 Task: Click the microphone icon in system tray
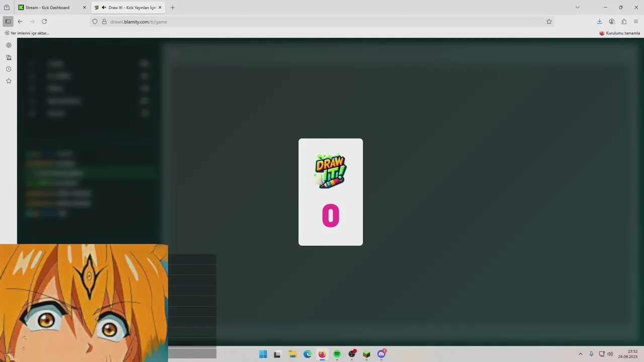[x=591, y=354]
